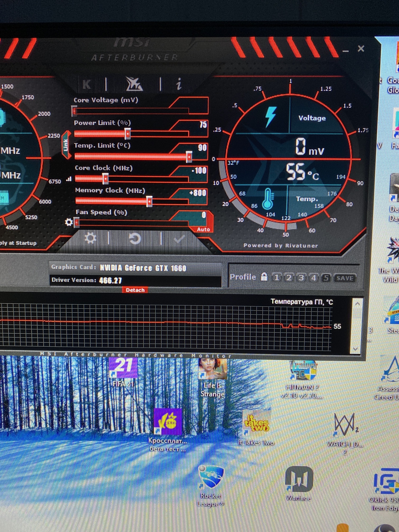Open It Takes Two desktop shortcut
This screenshot has width=399, height=532.
[x=256, y=428]
